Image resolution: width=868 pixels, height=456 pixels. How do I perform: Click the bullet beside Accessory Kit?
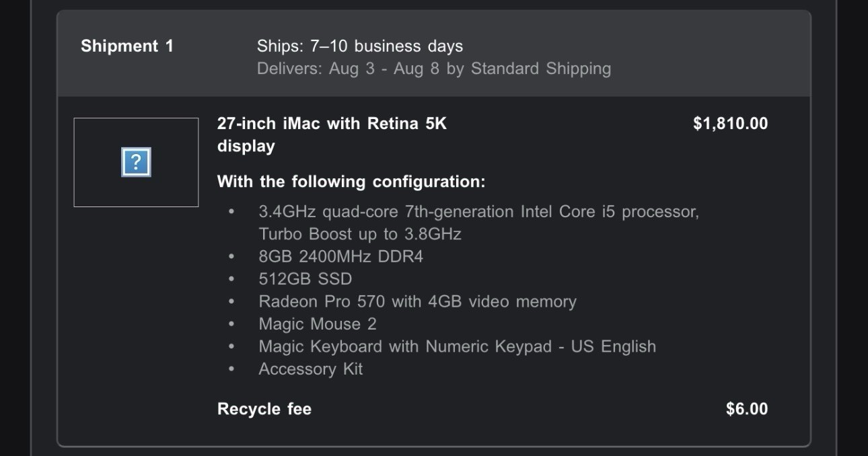point(231,369)
